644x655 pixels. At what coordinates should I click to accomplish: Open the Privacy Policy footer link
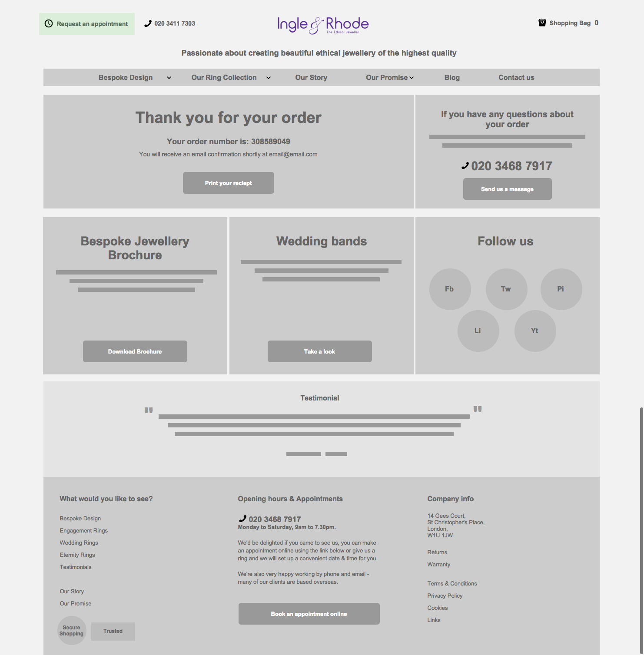coord(445,596)
